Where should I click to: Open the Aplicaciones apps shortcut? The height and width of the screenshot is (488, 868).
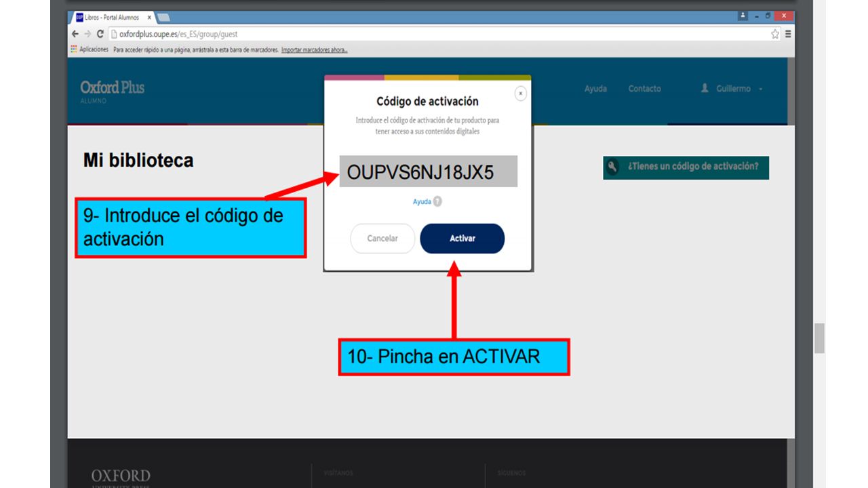click(89, 49)
